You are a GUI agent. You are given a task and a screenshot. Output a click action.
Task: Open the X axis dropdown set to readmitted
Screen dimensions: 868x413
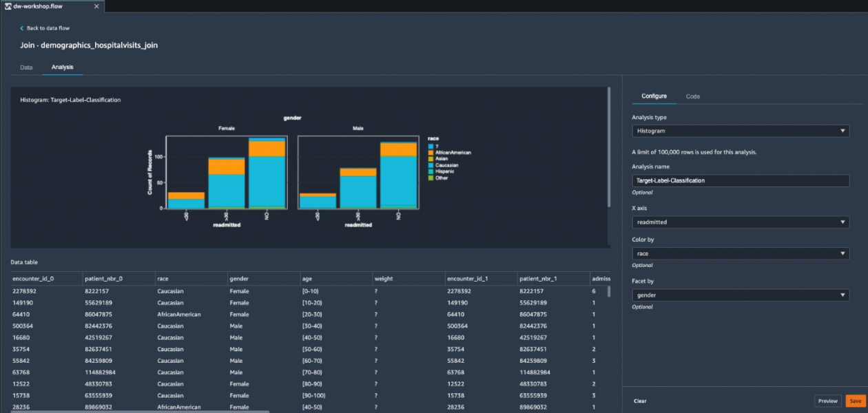click(740, 222)
